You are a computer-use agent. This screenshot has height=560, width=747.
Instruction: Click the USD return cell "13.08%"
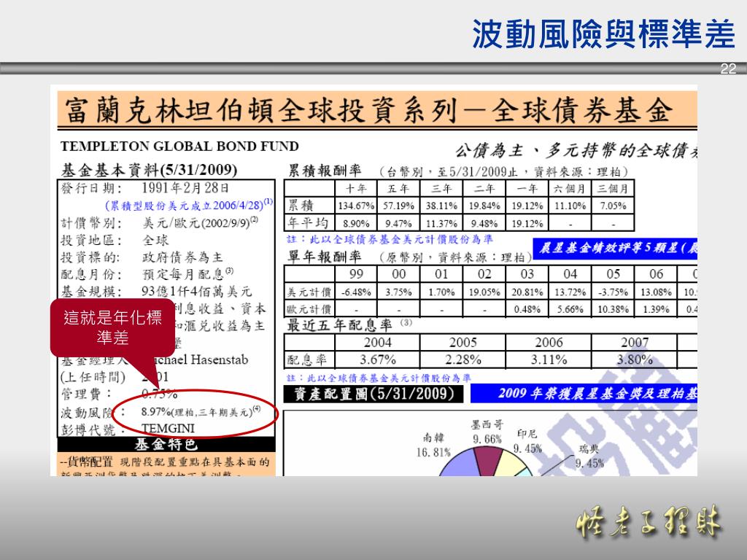656,292
